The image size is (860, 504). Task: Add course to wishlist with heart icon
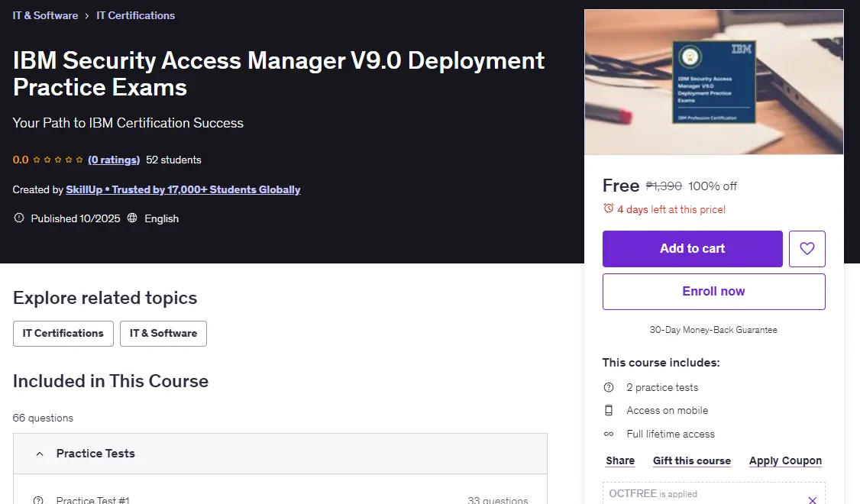click(807, 249)
